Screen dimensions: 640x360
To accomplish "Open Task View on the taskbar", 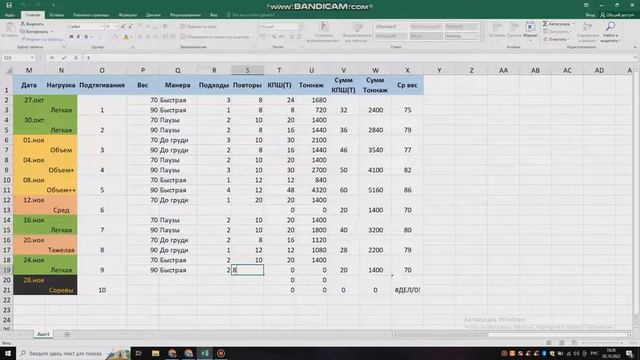I will (x=138, y=353).
